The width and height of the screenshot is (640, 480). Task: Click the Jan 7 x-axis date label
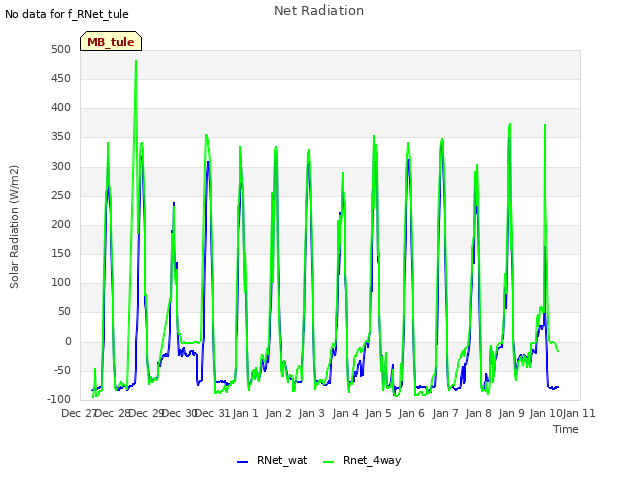click(445, 413)
